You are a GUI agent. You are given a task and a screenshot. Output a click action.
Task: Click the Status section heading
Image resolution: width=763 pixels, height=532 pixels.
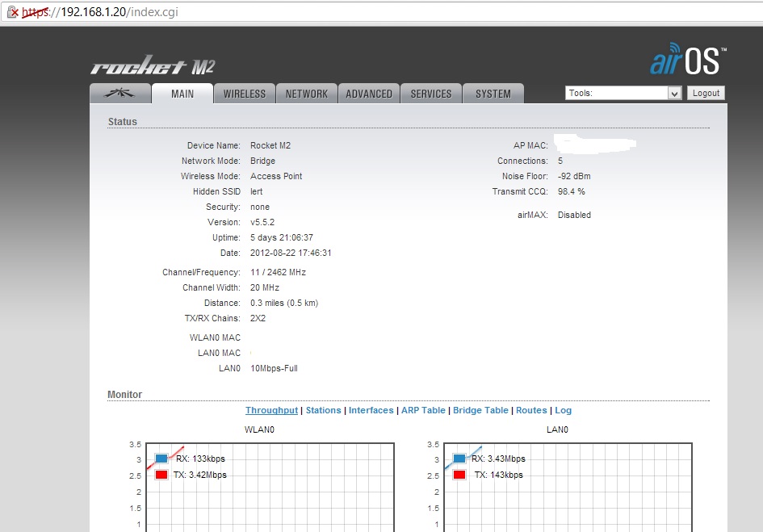123,122
